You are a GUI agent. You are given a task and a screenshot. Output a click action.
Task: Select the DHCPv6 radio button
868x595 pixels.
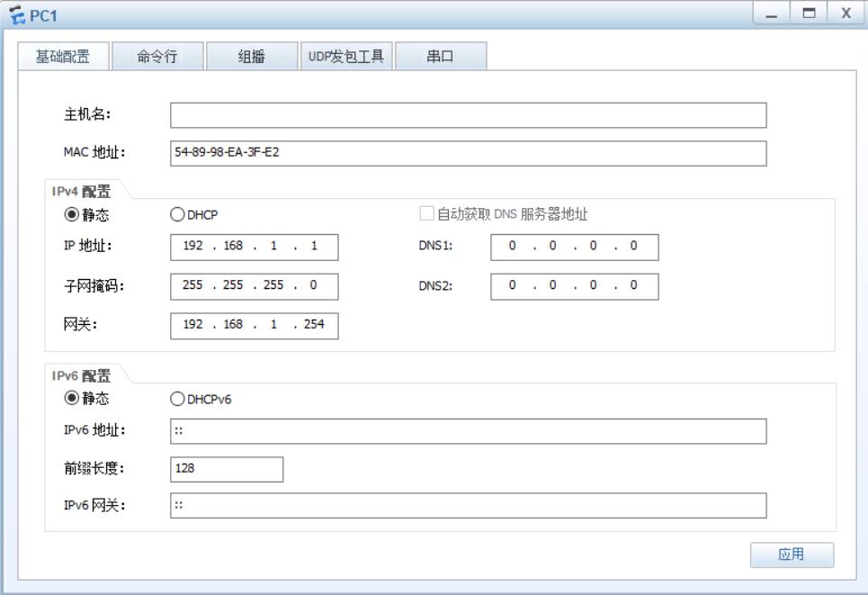[177, 398]
